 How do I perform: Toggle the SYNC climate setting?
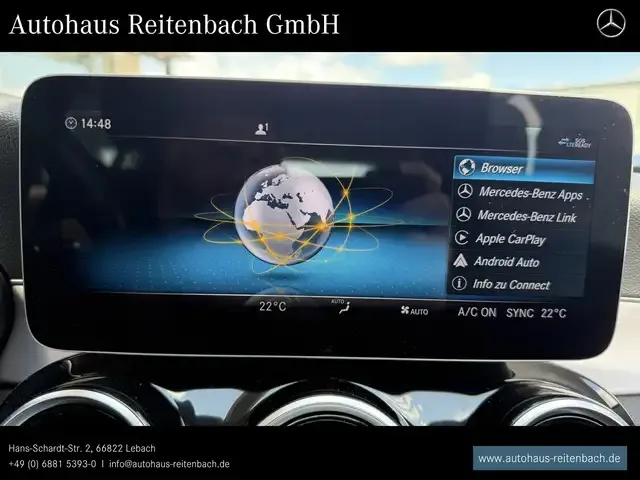pos(520,313)
